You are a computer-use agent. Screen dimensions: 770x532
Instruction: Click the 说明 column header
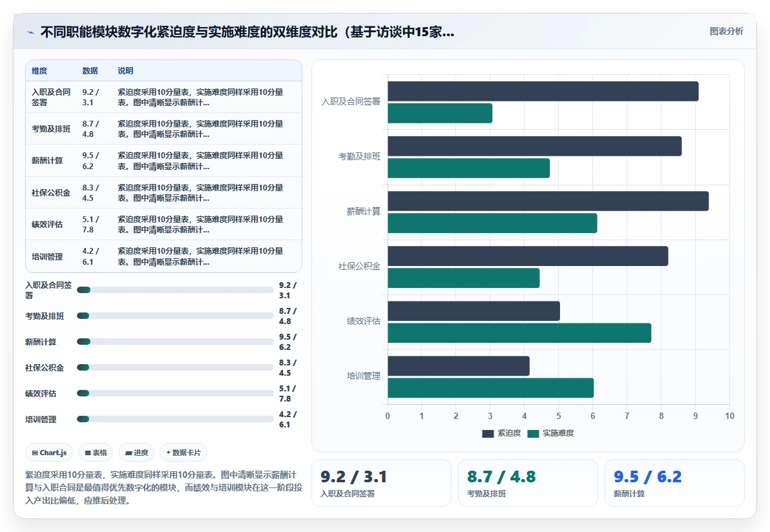pyautogui.click(x=125, y=70)
